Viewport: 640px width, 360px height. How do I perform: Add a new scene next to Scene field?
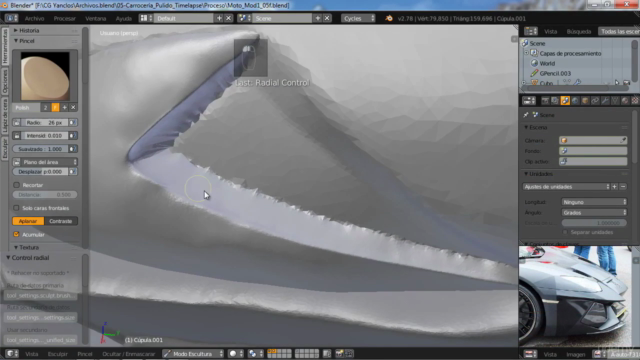[318, 18]
